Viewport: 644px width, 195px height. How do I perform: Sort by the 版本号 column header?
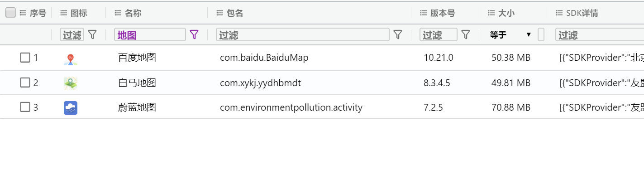pyautogui.click(x=442, y=13)
